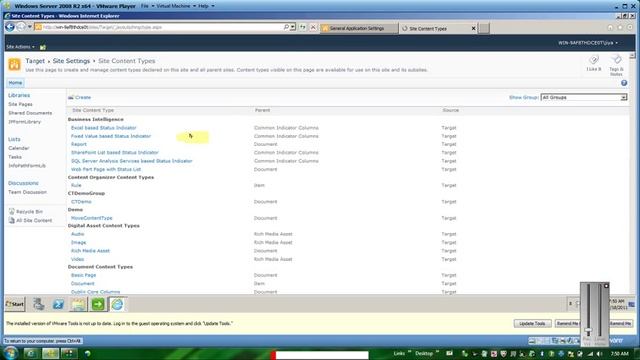
Task: Open the Recycle Bin in sidebar
Action: coord(29,211)
